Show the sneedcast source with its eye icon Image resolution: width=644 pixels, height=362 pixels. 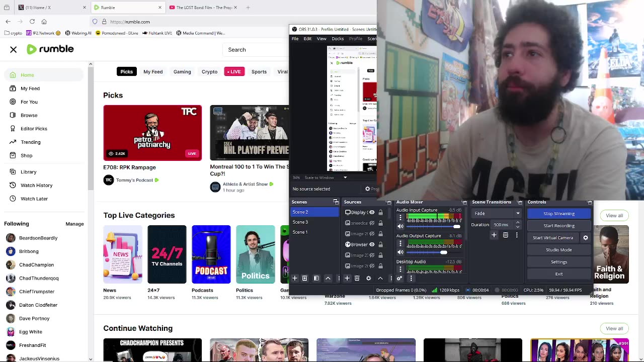(372, 223)
